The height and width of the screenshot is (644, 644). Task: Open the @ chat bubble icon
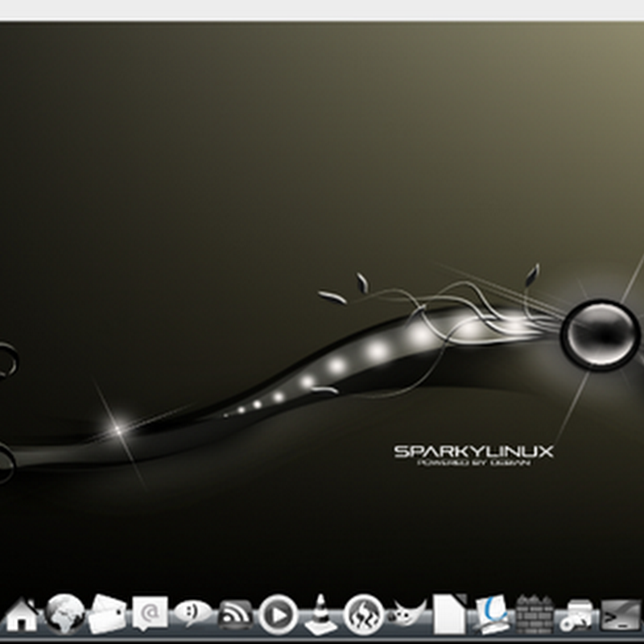(150, 613)
